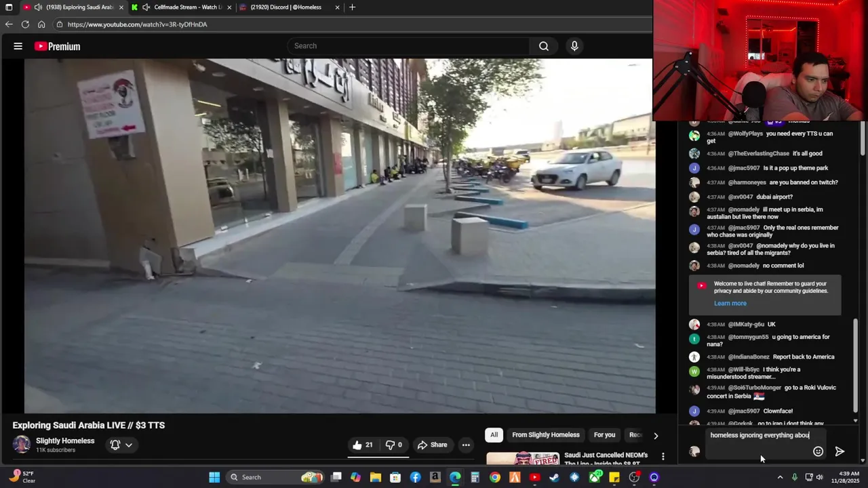Open Steam from the taskbar
This screenshot has height=488, width=868.
click(x=554, y=477)
